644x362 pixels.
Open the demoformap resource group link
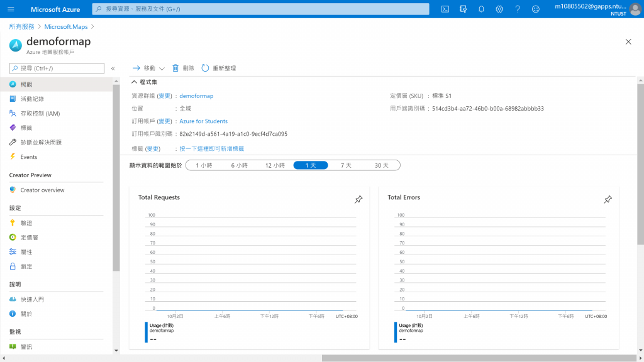pos(196,96)
